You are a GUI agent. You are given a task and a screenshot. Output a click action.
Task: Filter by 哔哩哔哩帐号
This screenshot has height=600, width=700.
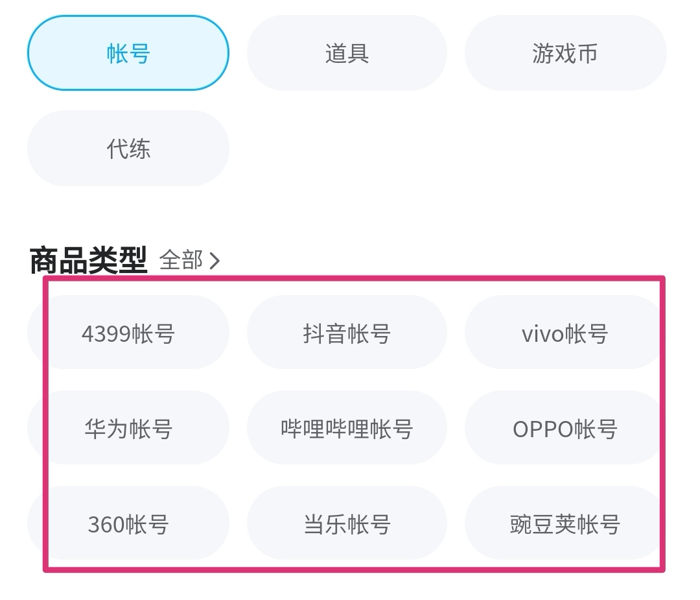[347, 429]
